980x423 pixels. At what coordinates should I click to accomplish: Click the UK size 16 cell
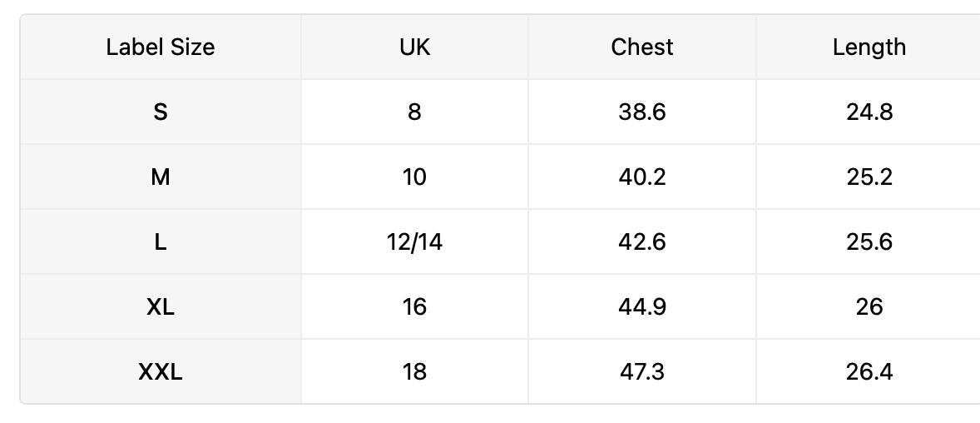[414, 307]
